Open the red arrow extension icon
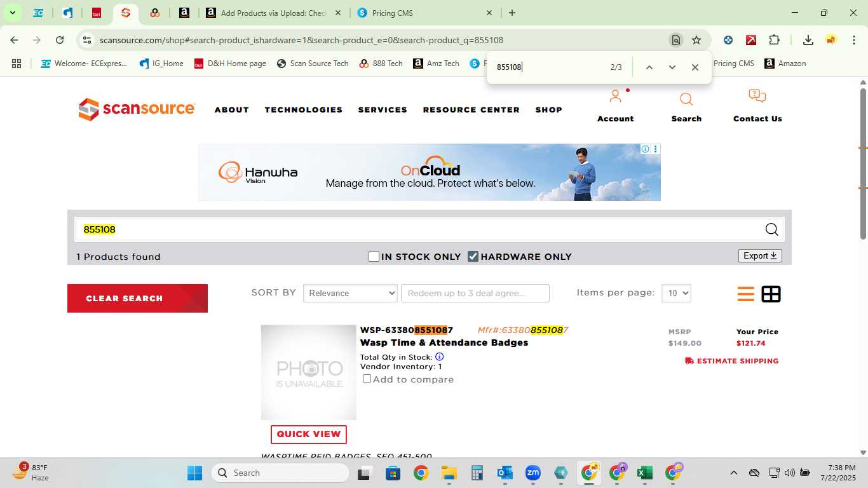This screenshot has width=868, height=488. pyautogui.click(x=751, y=40)
